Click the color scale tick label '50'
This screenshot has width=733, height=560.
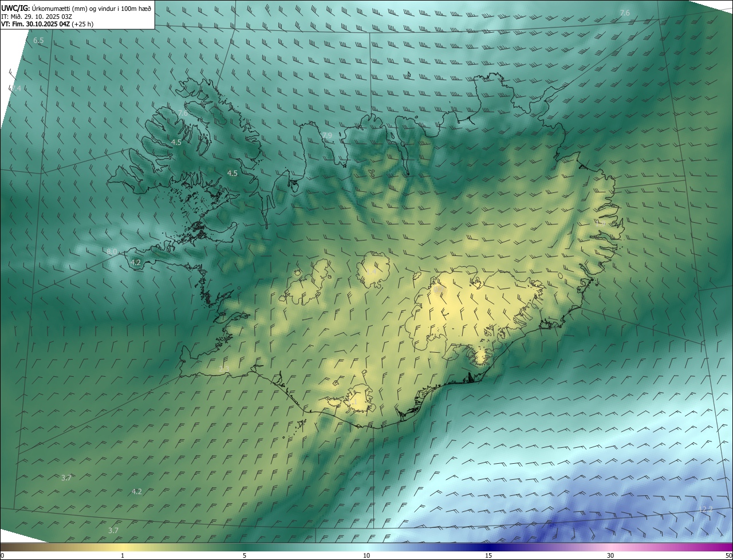pos(728,555)
